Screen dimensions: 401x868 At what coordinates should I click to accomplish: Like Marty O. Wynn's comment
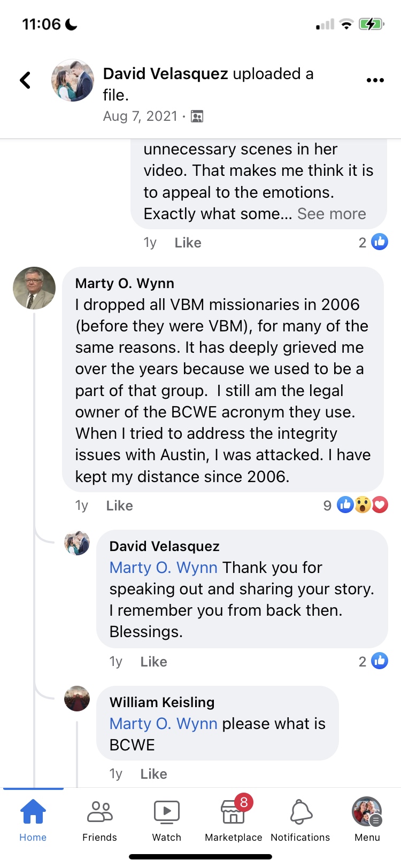119,506
